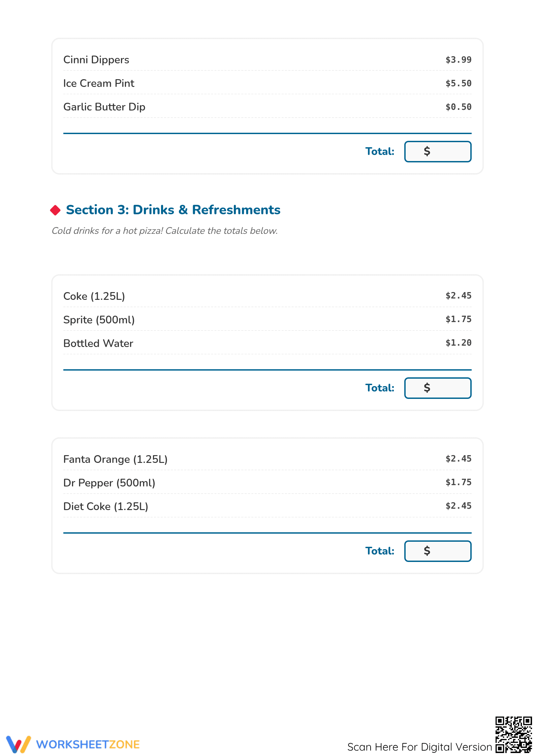Click the QR code for digital version
Image resolution: width=535 pixels, height=756 pixels.
[513, 734]
